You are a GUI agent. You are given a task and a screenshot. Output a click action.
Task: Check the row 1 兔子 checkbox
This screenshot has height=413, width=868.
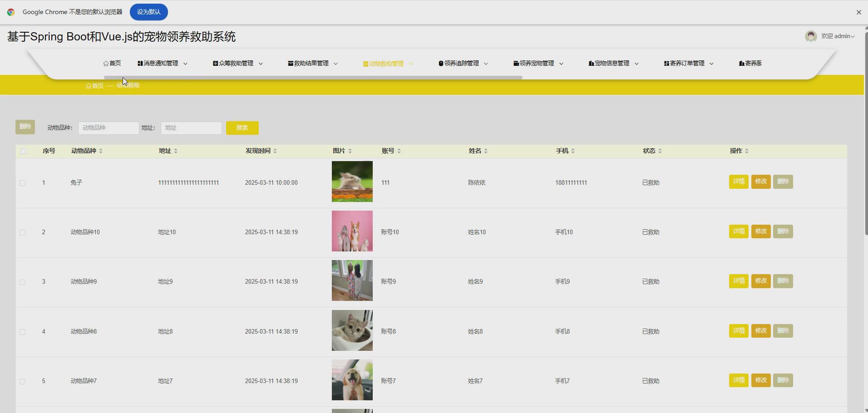[22, 183]
